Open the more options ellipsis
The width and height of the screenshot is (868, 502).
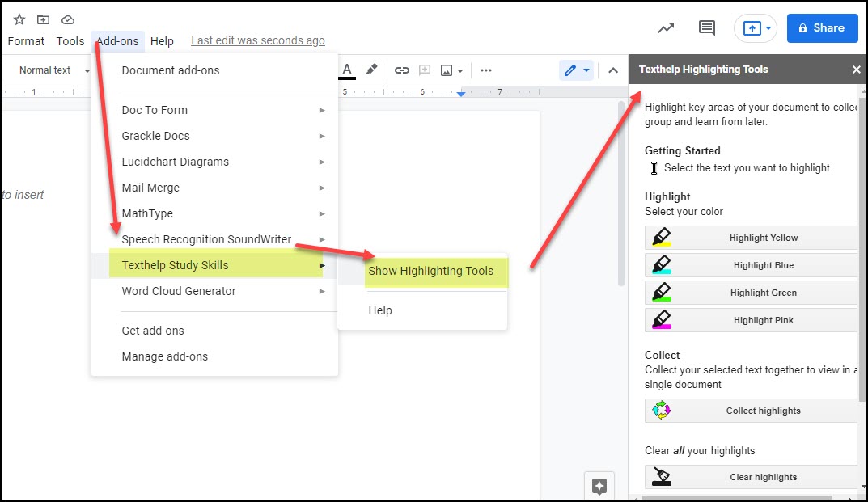click(486, 70)
